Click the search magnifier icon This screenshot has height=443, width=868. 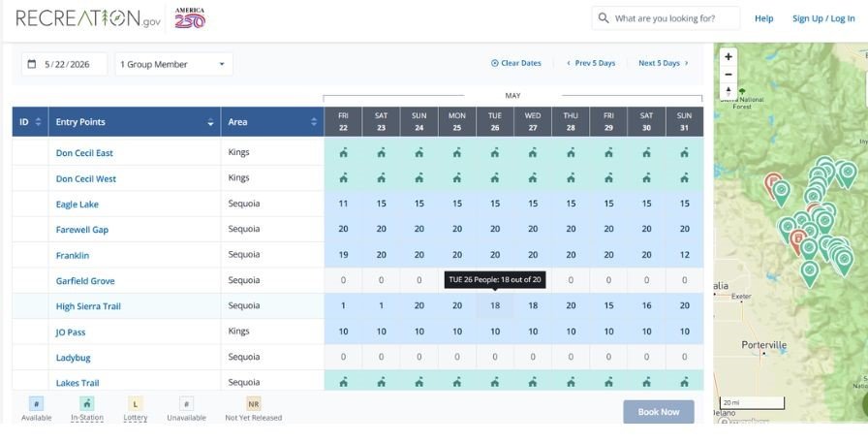tap(604, 18)
